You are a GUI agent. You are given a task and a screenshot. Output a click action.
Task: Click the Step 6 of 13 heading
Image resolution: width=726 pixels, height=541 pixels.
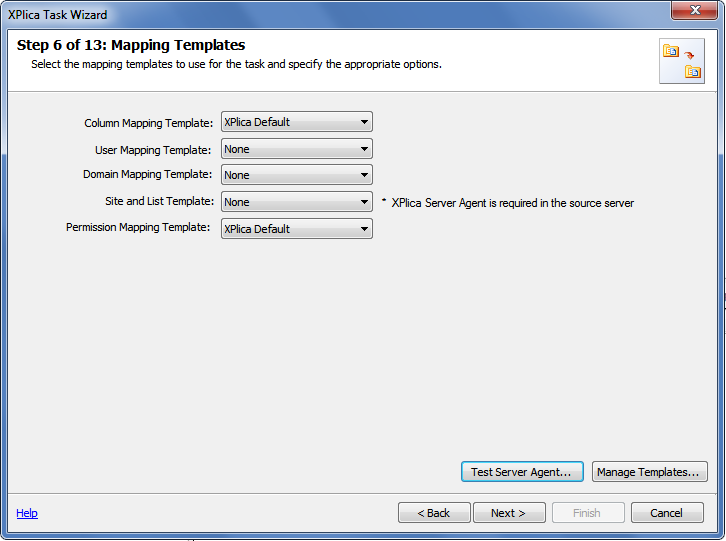pyautogui.click(x=131, y=45)
